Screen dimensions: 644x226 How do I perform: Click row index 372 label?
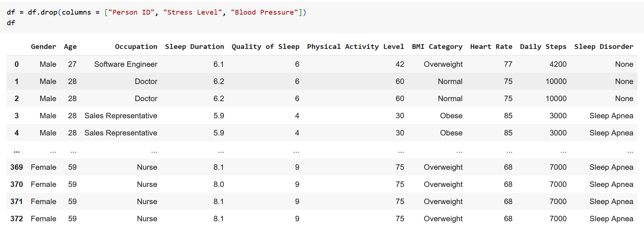click(x=16, y=219)
